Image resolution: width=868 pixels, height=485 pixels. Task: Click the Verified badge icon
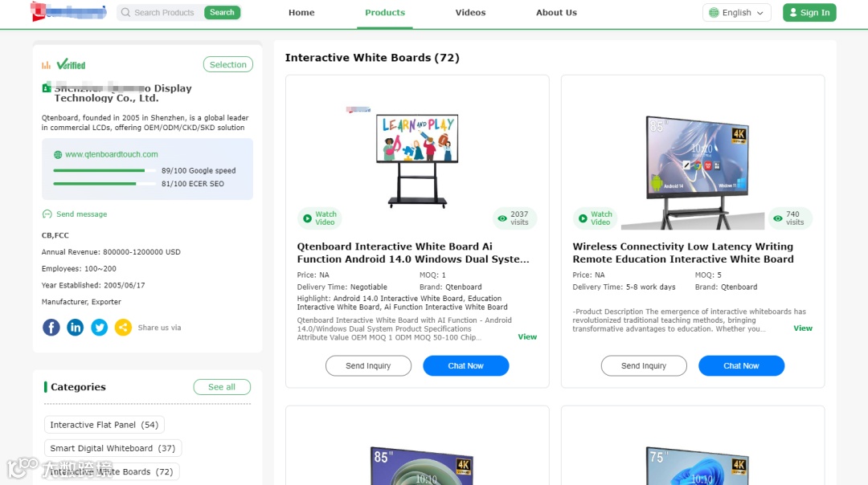pos(71,65)
